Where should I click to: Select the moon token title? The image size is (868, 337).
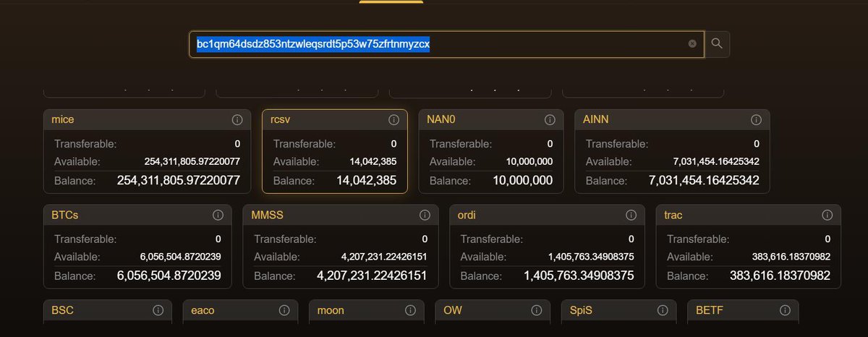point(331,310)
